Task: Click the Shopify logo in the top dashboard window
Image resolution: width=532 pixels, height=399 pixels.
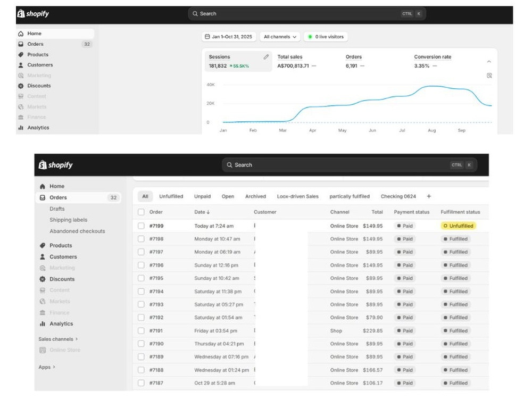Action: [33, 14]
